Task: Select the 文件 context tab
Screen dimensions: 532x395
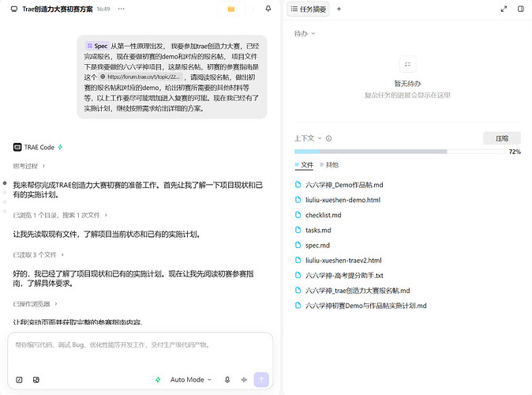Action: [x=304, y=165]
